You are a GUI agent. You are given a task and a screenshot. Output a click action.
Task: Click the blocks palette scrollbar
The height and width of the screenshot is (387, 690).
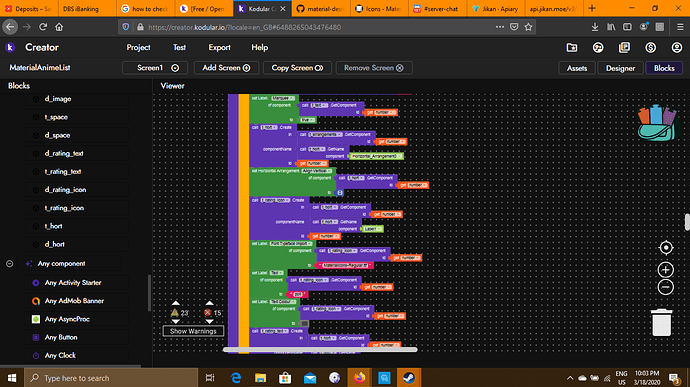(x=149, y=293)
